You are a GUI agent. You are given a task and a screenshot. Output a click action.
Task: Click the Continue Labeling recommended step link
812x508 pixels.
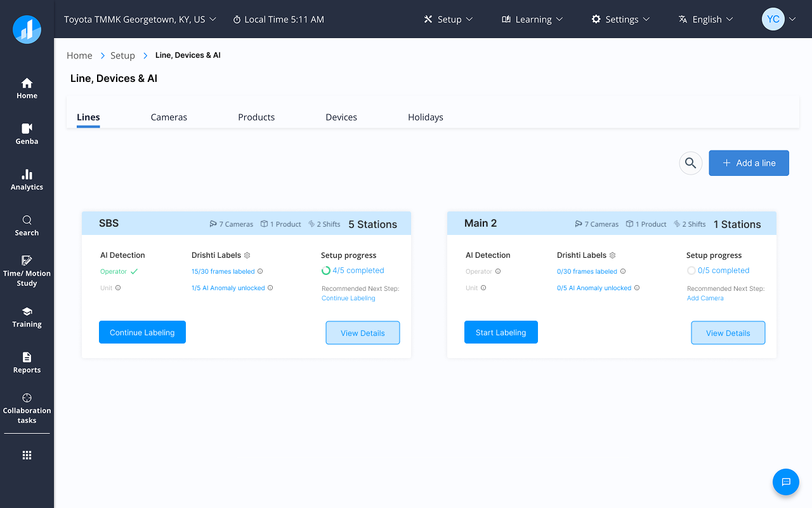pos(348,298)
